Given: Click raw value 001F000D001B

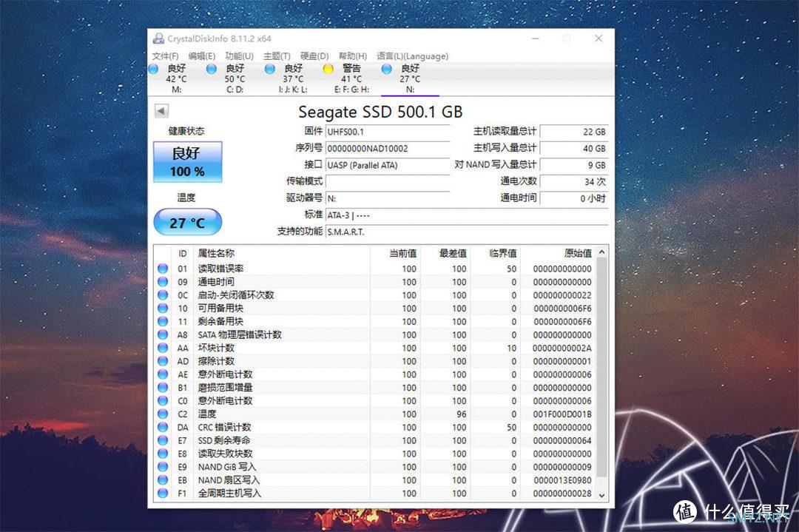Looking at the screenshot, I should click(x=562, y=414).
